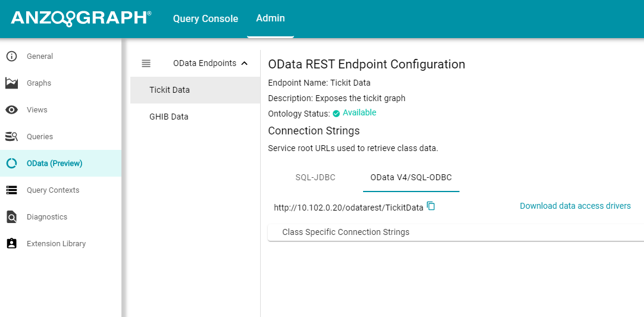Copy the TickitData URL with copy icon
Viewport: 644px width, 317px height.
point(431,206)
